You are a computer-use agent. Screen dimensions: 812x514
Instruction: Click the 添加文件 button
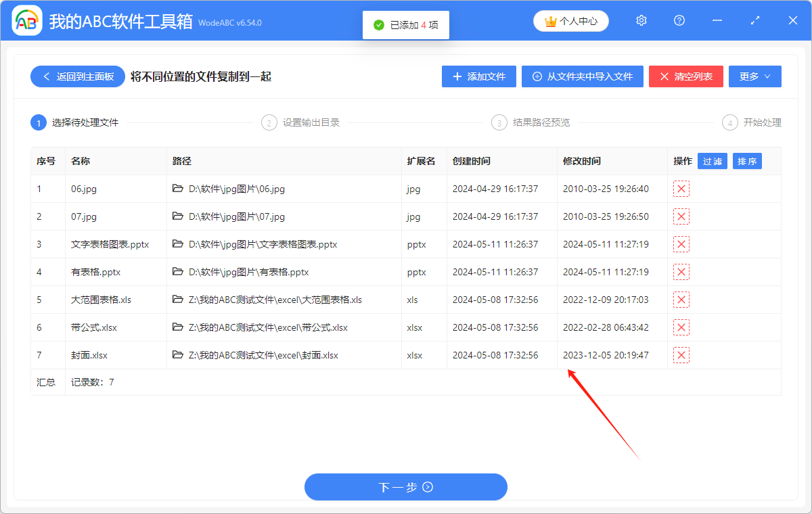(478, 76)
